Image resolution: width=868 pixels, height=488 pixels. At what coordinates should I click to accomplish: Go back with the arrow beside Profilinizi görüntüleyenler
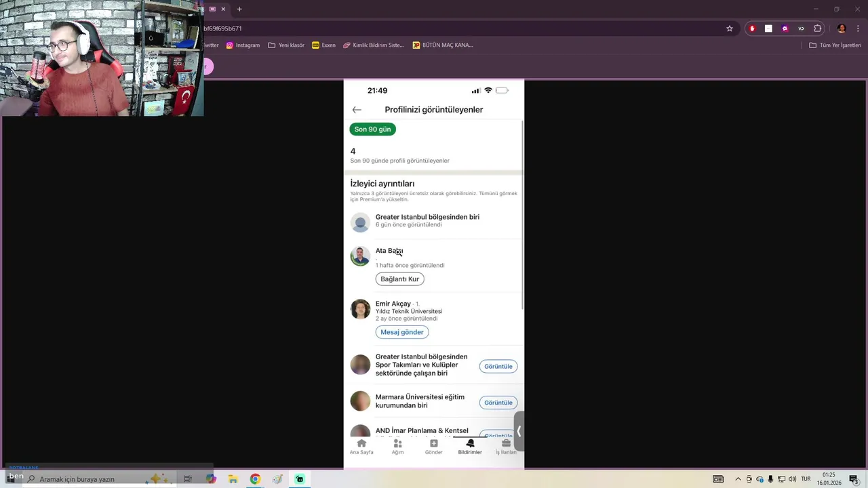click(x=357, y=110)
